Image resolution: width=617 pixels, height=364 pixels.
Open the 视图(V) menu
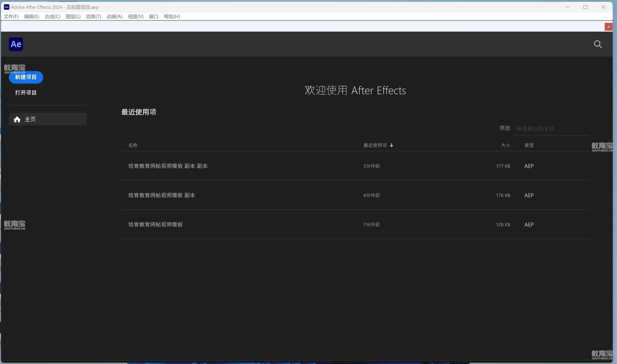[136, 16]
